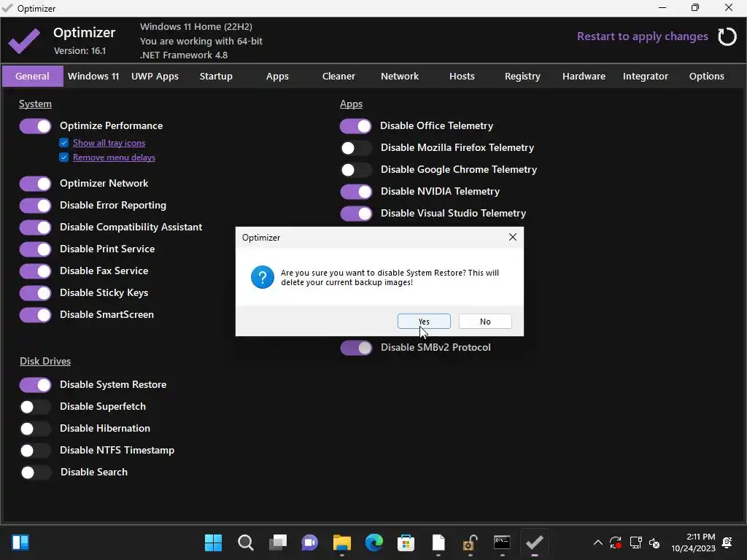Click the restart circular arrow icon
This screenshot has height=560, width=747.
[x=727, y=36]
